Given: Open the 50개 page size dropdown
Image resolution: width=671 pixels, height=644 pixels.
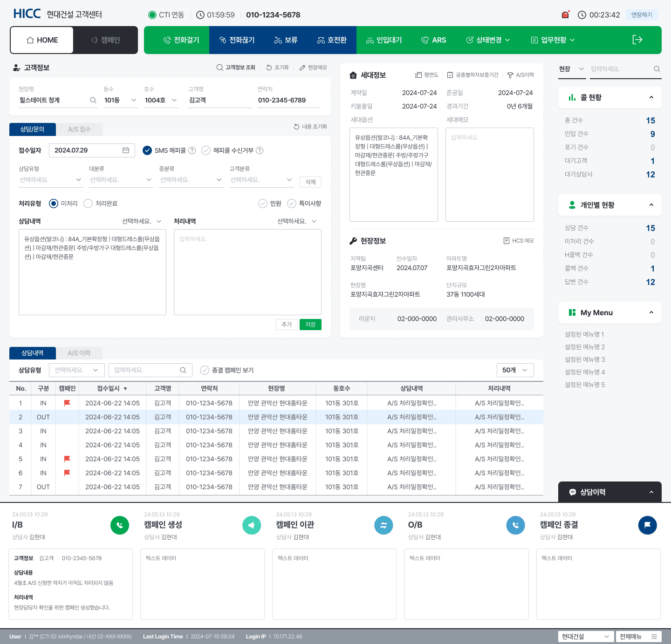Looking at the screenshot, I should pyautogui.click(x=515, y=370).
